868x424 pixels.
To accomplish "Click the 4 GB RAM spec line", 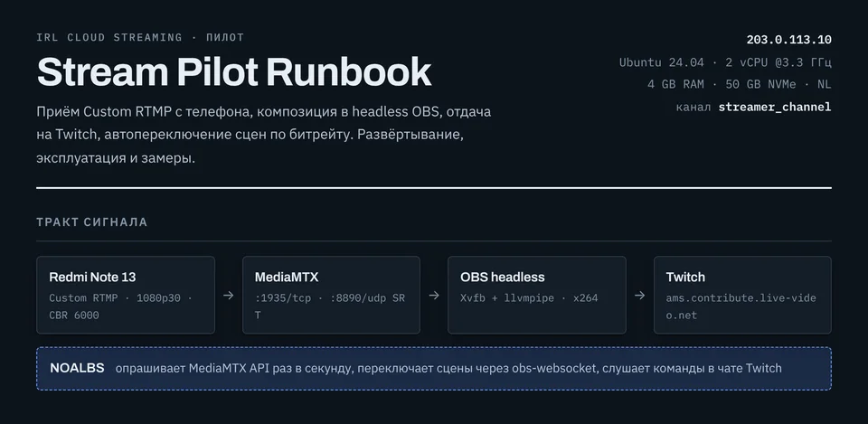I will click(x=740, y=85).
